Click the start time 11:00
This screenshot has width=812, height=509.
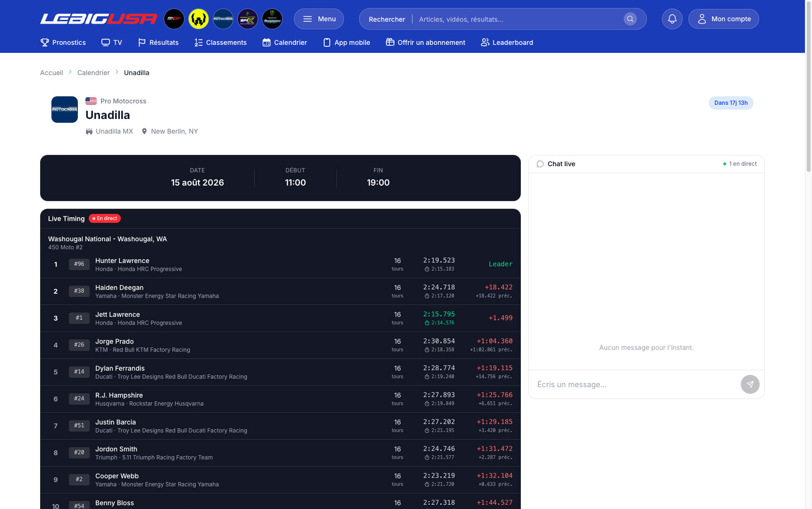coord(295,183)
